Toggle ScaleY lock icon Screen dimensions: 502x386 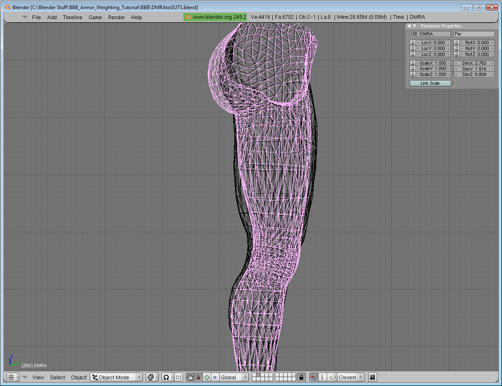tap(412, 69)
